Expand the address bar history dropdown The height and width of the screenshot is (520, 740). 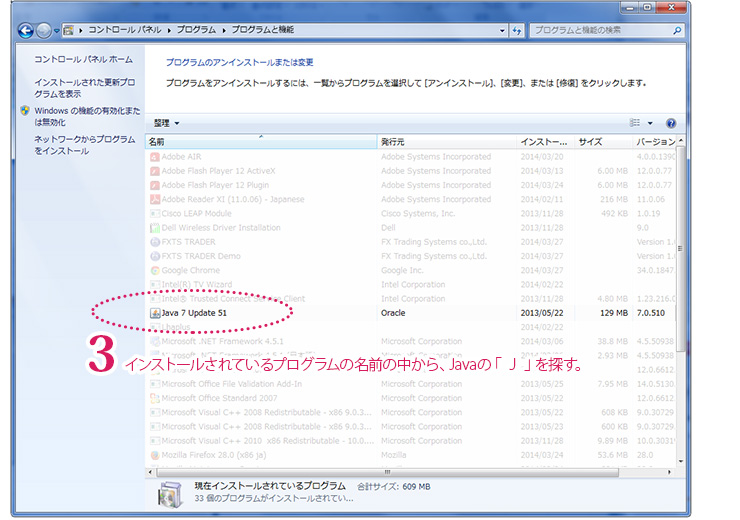point(502,31)
